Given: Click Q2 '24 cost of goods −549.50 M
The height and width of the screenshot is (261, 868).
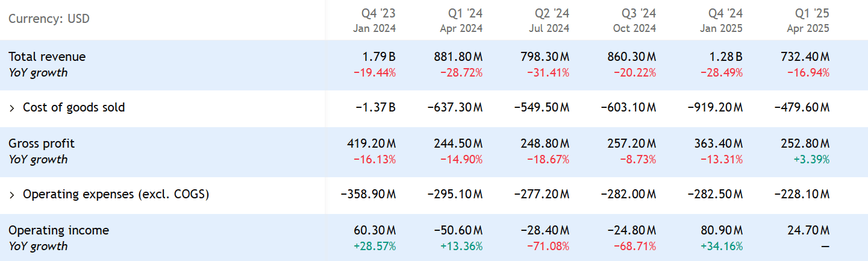Looking at the screenshot, I should (x=542, y=108).
